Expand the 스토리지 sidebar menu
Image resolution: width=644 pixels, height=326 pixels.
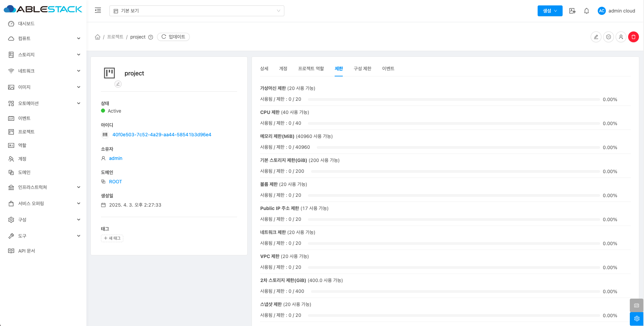[x=44, y=55]
